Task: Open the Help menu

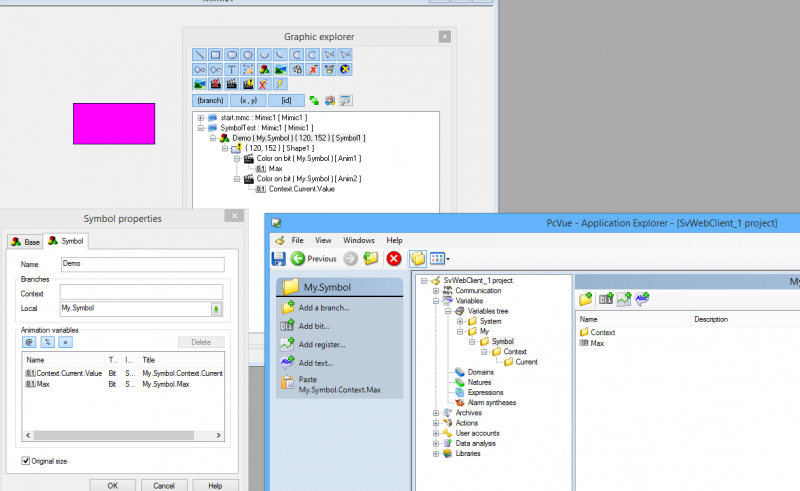Action: (394, 240)
